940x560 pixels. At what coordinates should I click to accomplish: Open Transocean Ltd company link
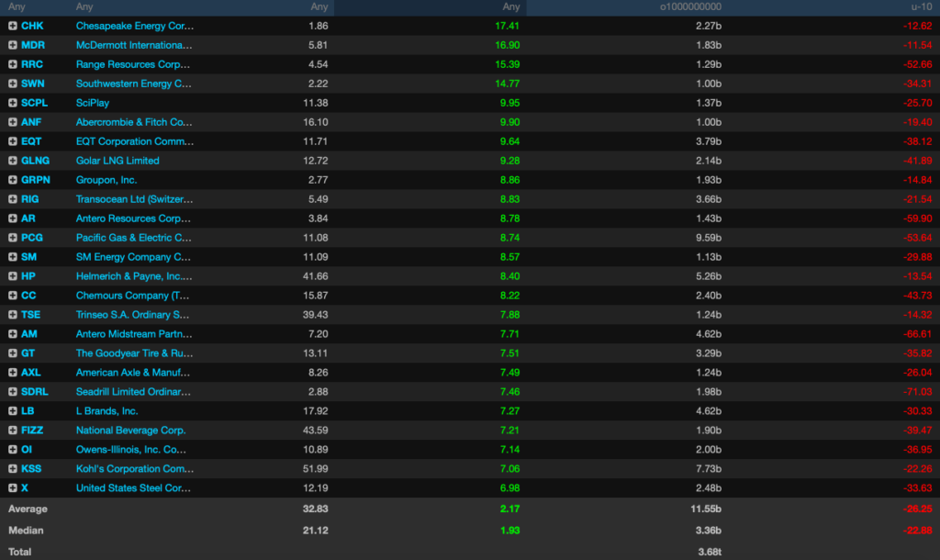pos(134,199)
